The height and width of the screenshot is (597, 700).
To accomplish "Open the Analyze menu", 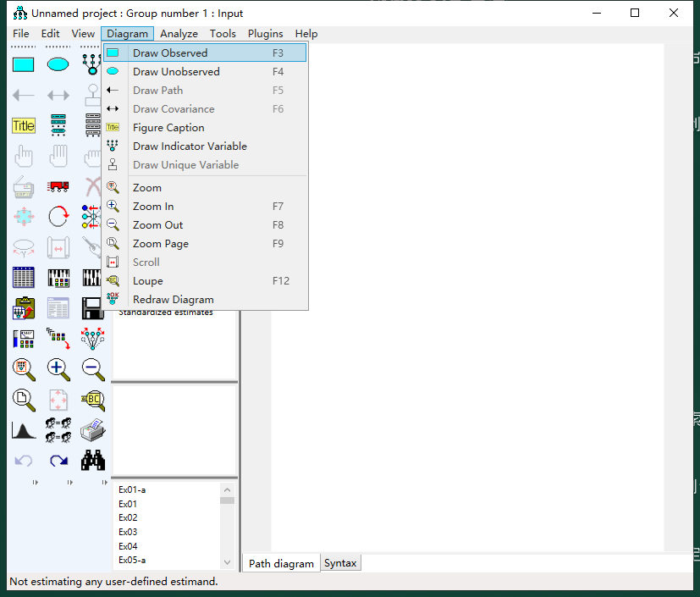I will (x=179, y=34).
